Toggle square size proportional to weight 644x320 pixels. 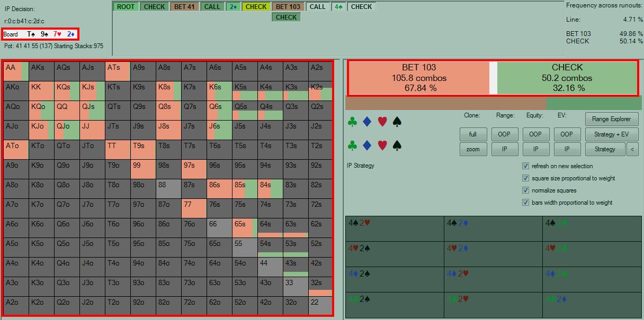click(525, 178)
